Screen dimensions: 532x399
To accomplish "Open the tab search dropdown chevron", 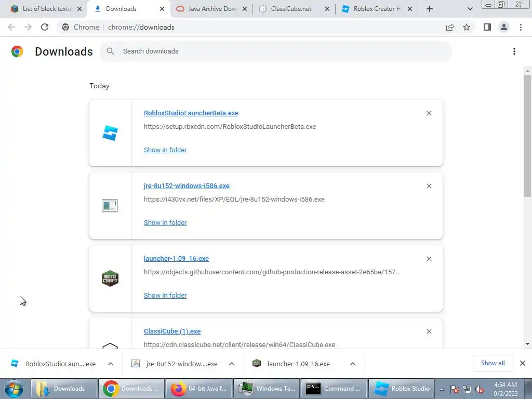I will tap(470, 9).
